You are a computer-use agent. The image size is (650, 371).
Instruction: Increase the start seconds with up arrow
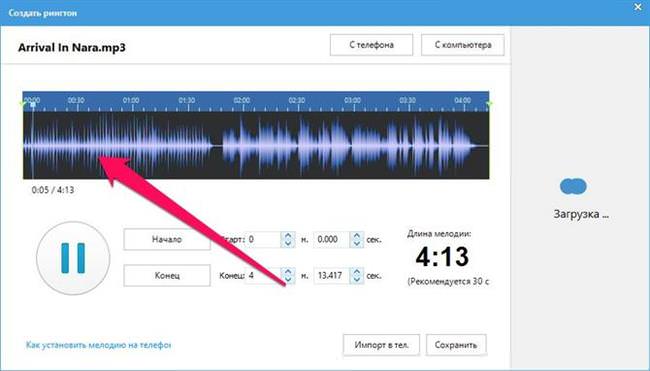[x=357, y=235]
